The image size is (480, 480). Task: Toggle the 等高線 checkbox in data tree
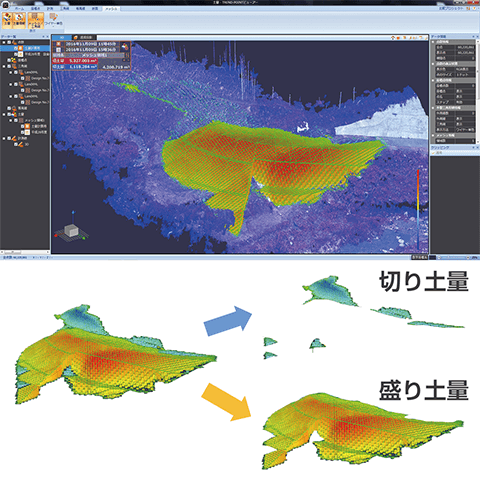pyautogui.click(x=9, y=108)
